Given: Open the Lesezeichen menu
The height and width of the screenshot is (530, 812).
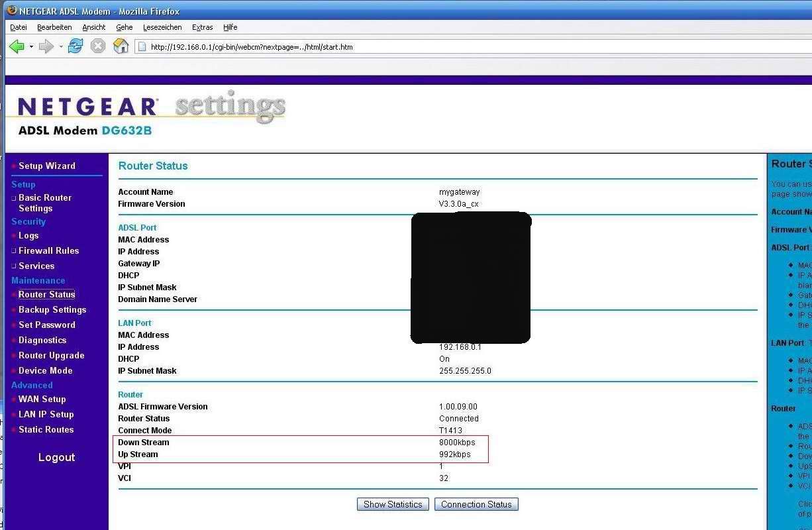Looking at the screenshot, I should tap(163, 27).
